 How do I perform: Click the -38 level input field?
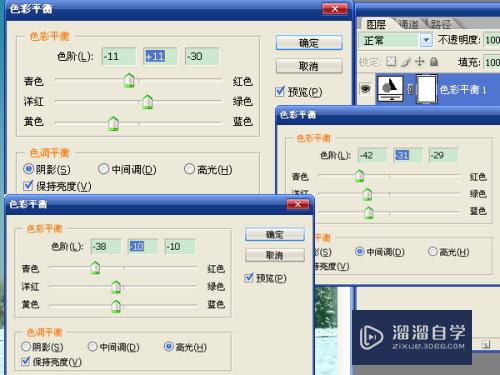tap(106, 247)
